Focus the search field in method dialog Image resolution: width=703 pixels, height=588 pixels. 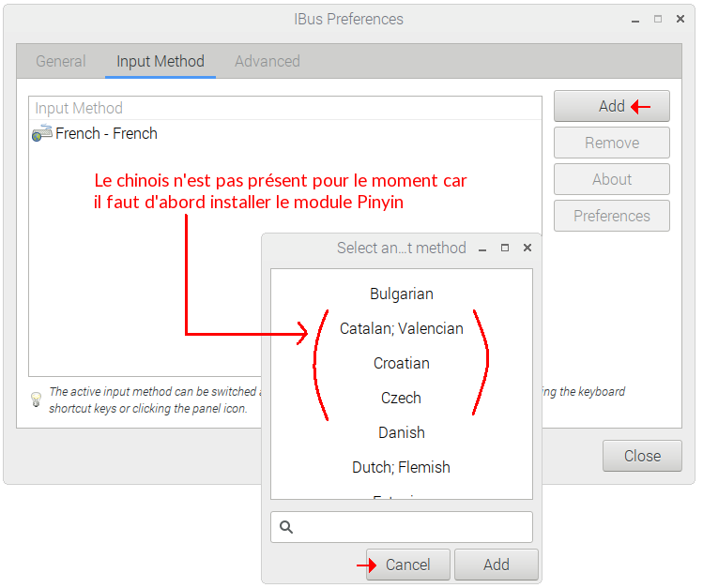click(402, 527)
